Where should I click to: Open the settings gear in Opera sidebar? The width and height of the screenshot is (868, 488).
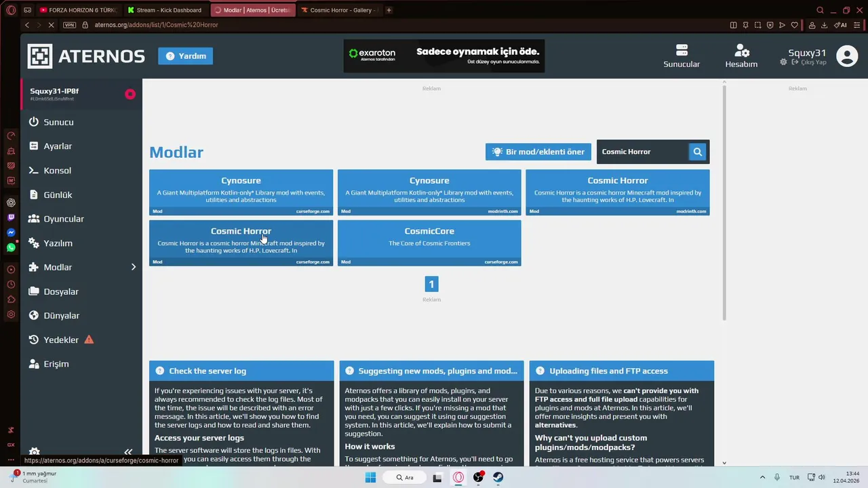pos(11,314)
